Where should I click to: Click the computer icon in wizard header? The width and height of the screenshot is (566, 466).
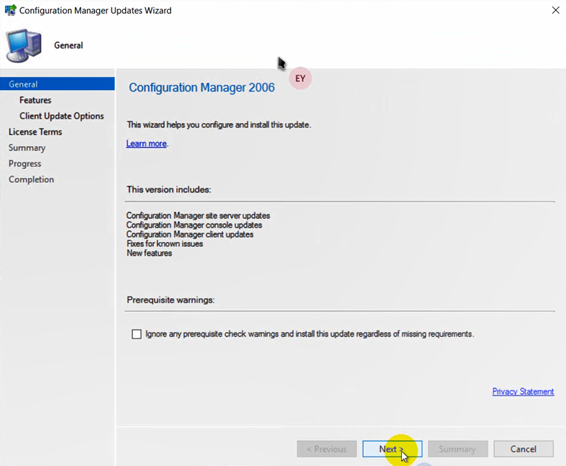click(23, 45)
